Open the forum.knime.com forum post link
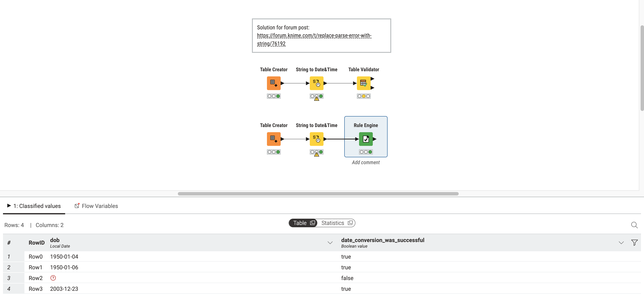 tap(314, 36)
